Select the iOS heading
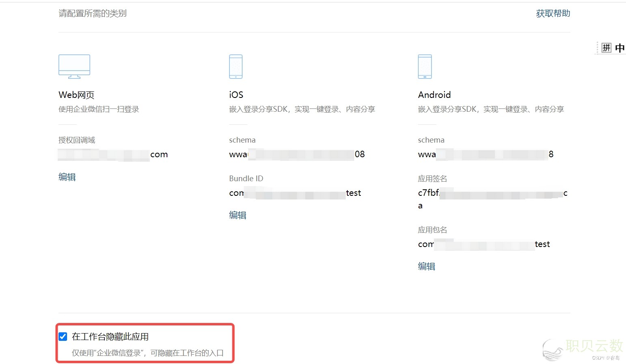626x364 pixels. (x=236, y=95)
